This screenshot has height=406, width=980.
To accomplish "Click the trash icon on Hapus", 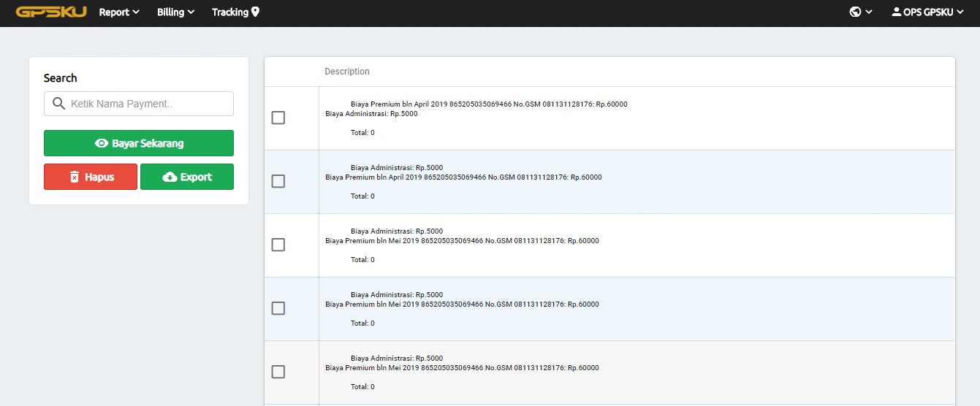I will pyautogui.click(x=74, y=177).
